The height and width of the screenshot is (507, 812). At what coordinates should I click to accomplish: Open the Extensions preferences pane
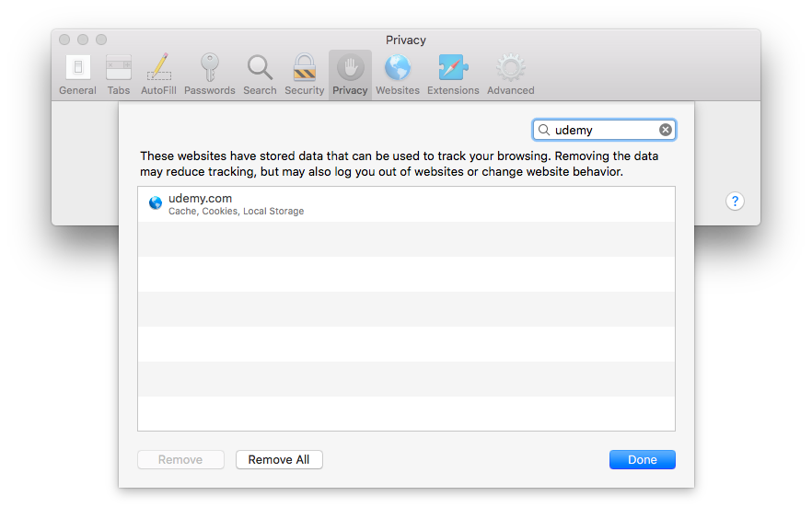453,75
